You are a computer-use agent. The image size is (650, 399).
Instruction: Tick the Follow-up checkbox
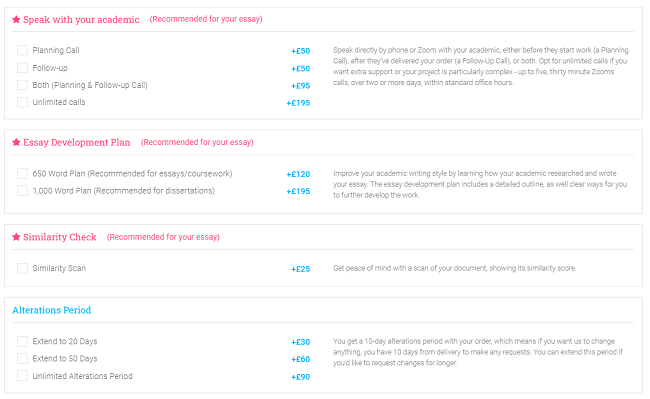(22, 68)
